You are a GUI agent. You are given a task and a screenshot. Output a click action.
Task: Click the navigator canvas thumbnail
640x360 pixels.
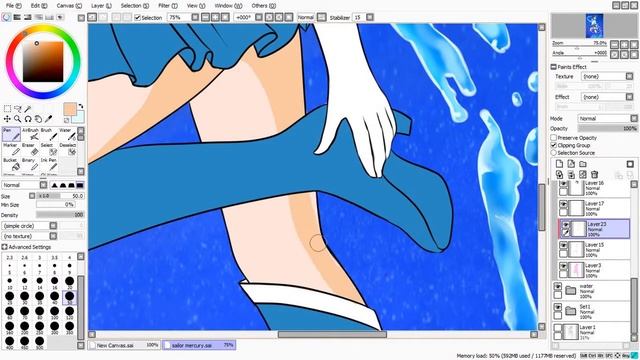[x=594, y=26]
